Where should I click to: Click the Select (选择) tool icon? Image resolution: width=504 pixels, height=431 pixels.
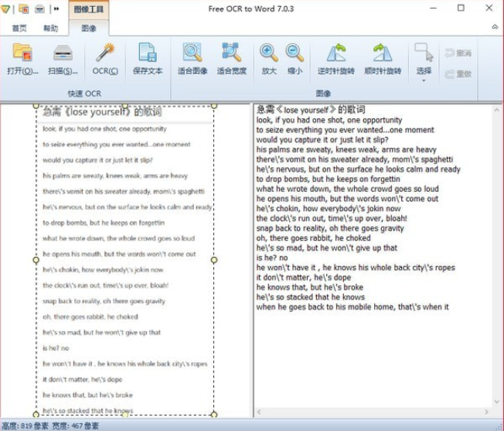pos(424,52)
